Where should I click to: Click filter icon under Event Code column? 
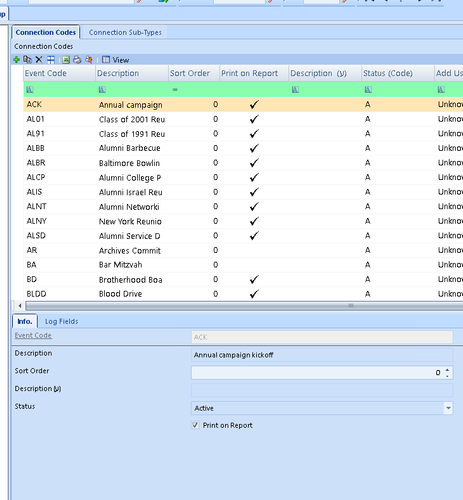(x=30, y=89)
